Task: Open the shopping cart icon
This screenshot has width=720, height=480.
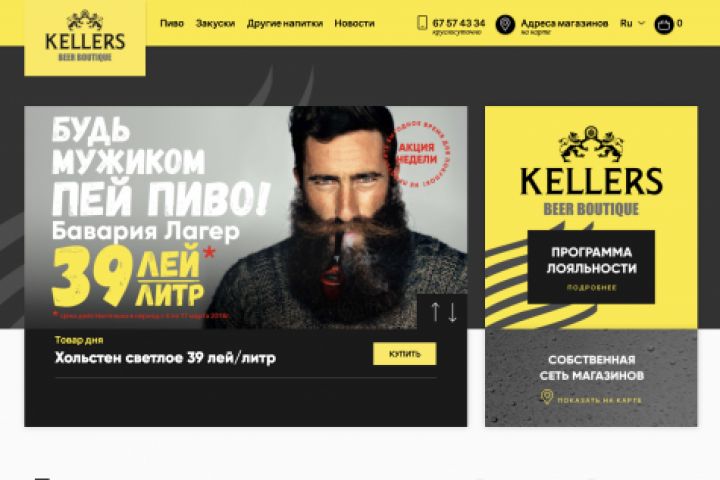Action: [664, 24]
